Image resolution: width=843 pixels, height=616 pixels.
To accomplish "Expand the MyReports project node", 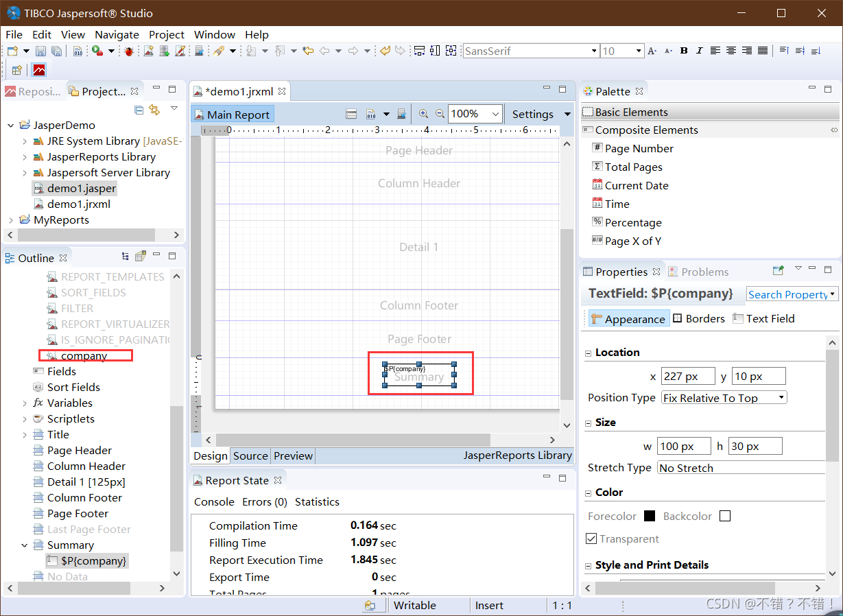I will [x=11, y=220].
